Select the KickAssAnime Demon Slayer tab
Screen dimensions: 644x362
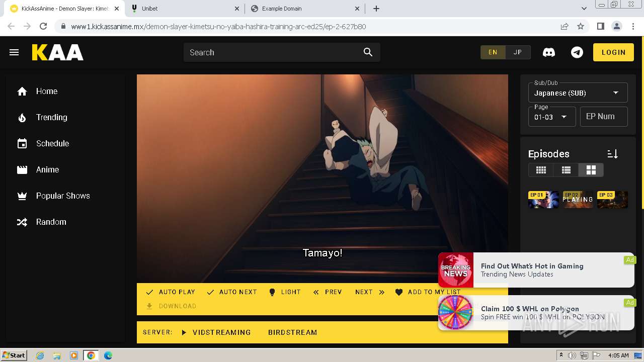click(64, 9)
